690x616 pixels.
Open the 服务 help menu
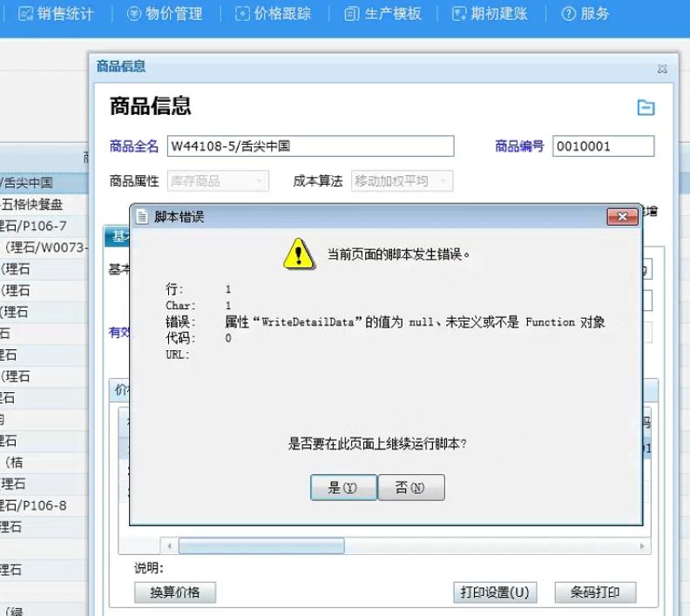(585, 14)
